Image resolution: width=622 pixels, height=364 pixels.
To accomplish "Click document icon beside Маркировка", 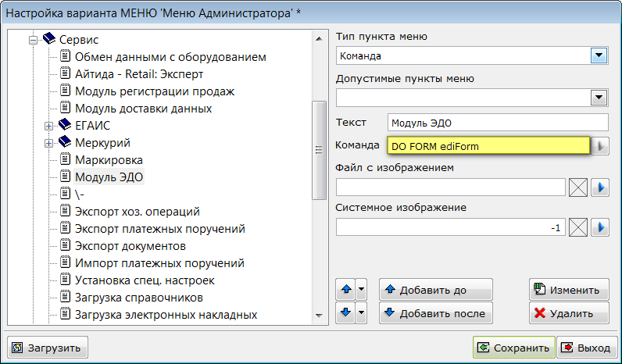I will tap(66, 159).
